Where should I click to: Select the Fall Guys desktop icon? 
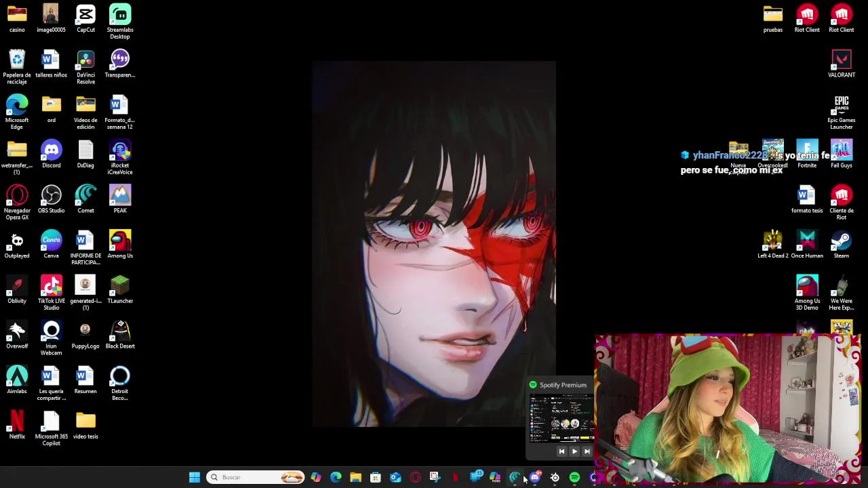point(842,154)
